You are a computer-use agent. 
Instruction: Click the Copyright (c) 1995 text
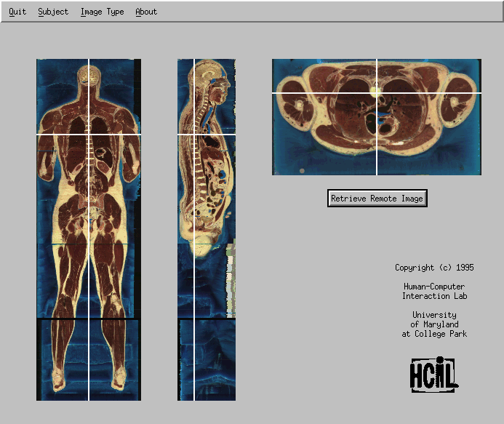[x=434, y=268]
